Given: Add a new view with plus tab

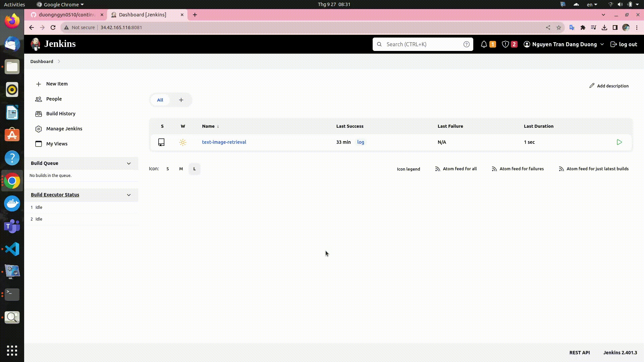Looking at the screenshot, I should tap(181, 100).
